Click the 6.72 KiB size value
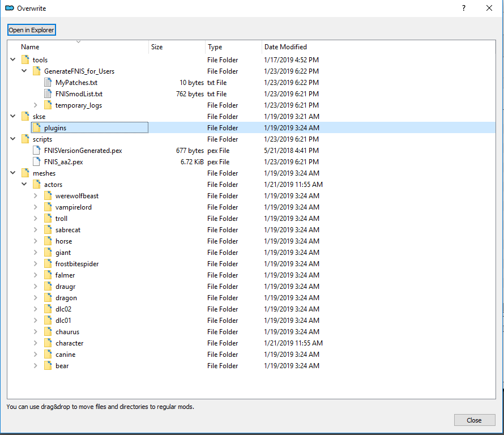 (x=192, y=162)
